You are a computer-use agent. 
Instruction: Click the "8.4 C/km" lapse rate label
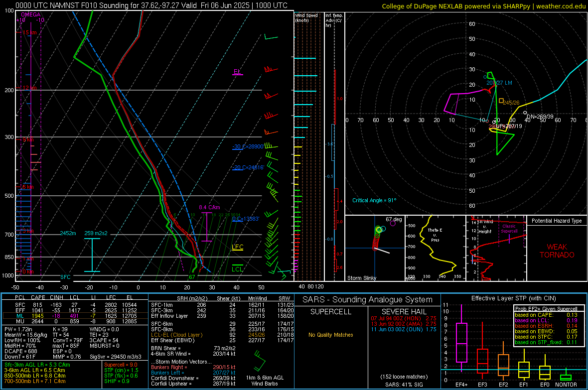coord(210,207)
